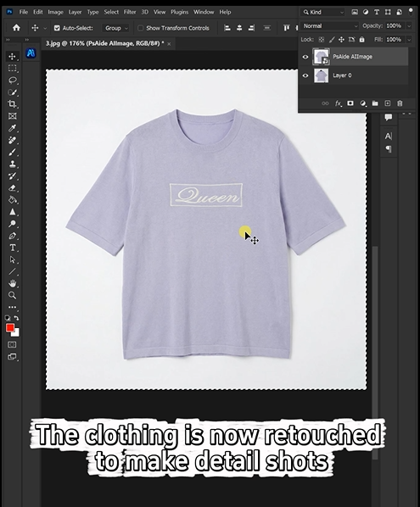Image resolution: width=420 pixels, height=507 pixels.
Task: Create a new layer group
Action: tap(375, 103)
